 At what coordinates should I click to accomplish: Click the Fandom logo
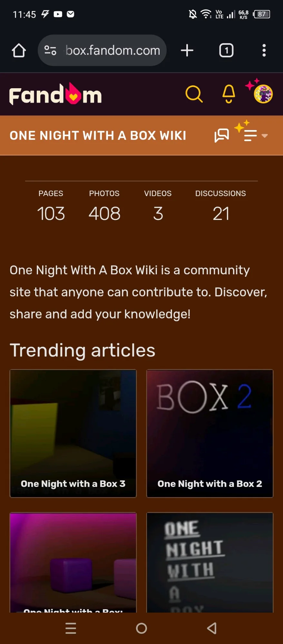pos(55,94)
